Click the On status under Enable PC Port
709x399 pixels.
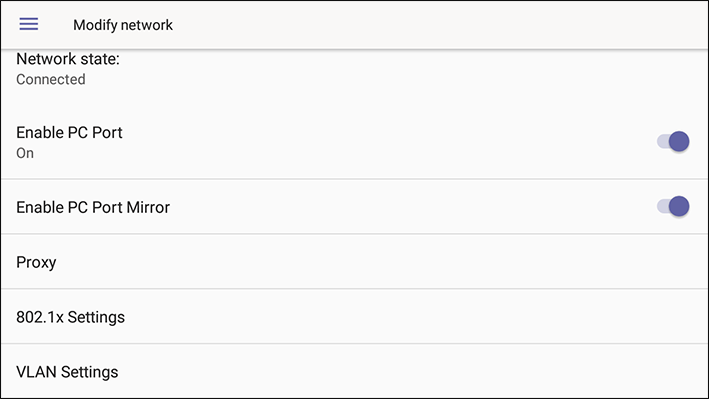tap(25, 153)
